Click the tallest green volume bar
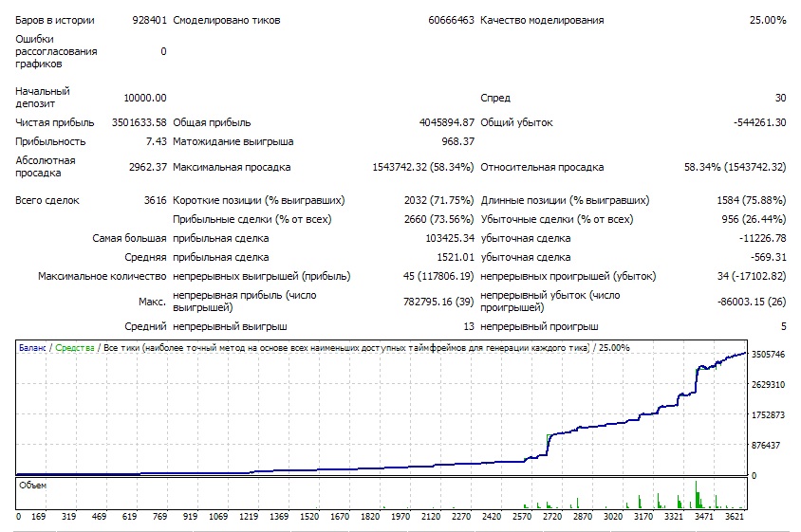The image size is (801, 532). coord(697,494)
